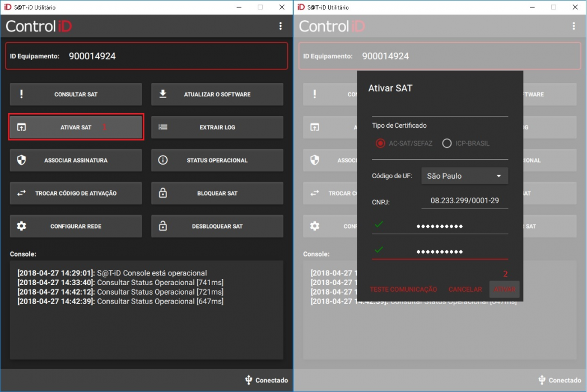Click the dimmed swap arrows icon in right window

(314, 193)
